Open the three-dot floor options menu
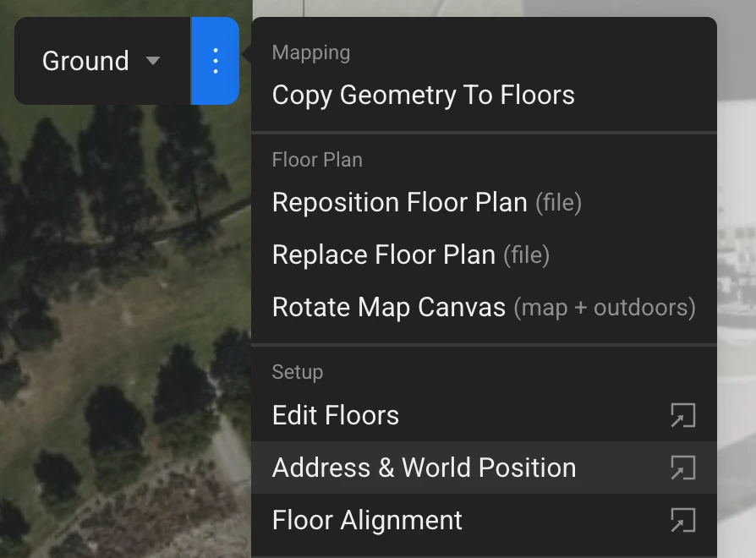 click(x=216, y=61)
